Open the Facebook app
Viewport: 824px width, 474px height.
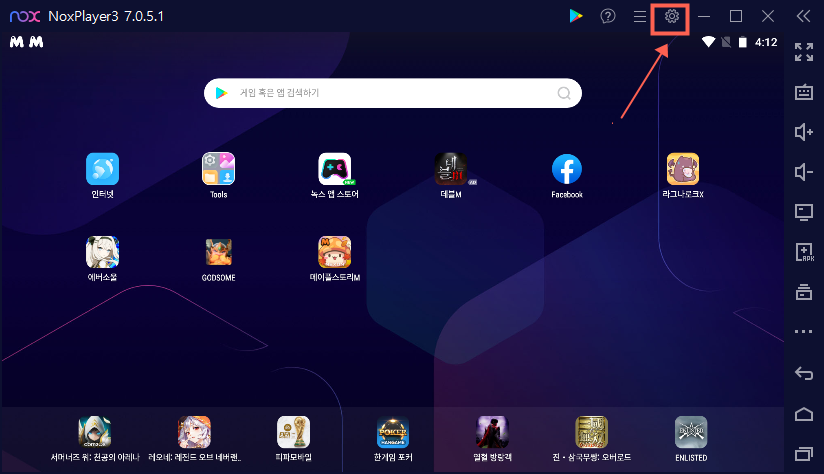coord(567,176)
